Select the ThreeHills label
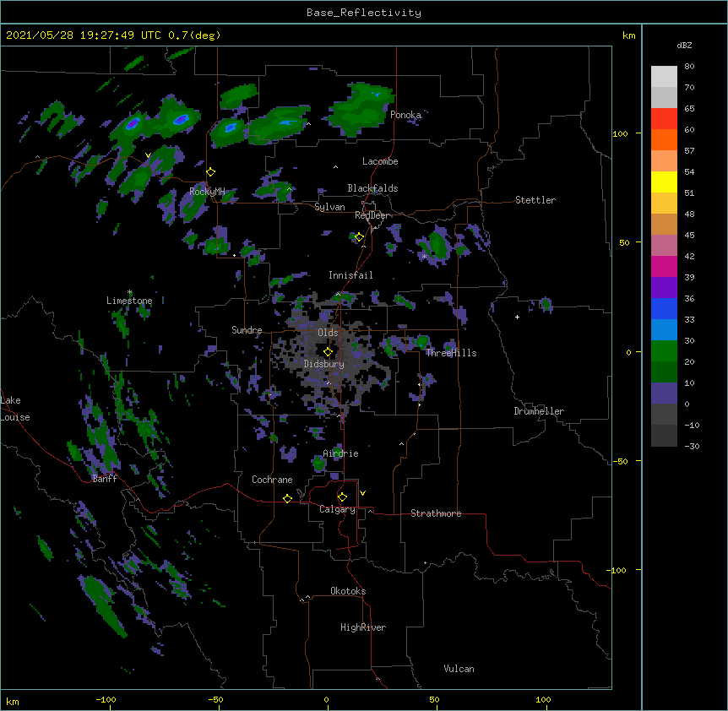Viewport: 728px width, 711px height. 451,353
